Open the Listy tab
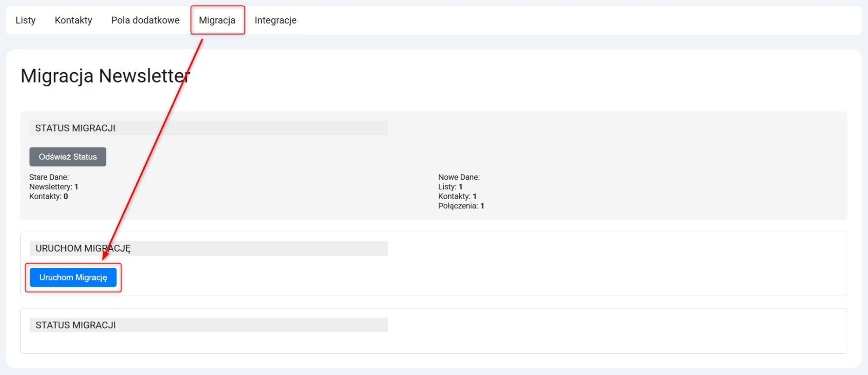The height and width of the screenshot is (375, 868). click(x=26, y=20)
